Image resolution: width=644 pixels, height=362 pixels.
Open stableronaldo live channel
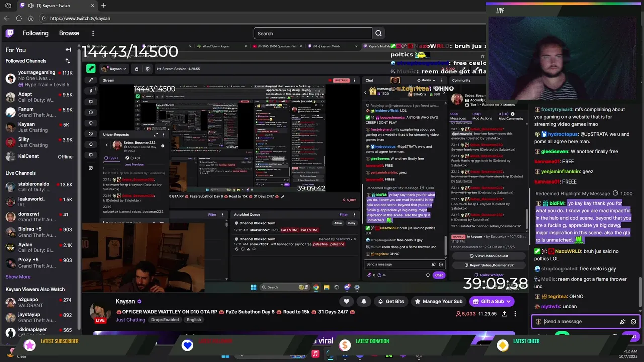click(x=39, y=187)
